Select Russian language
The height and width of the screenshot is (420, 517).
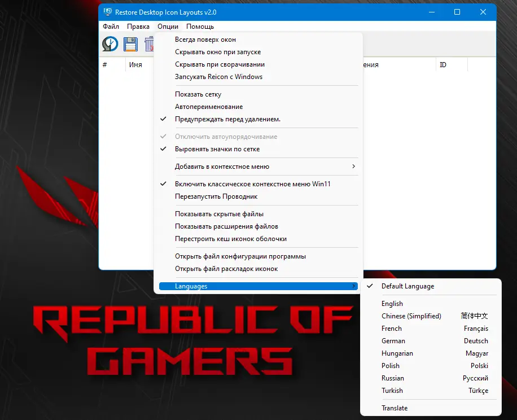pos(431,378)
